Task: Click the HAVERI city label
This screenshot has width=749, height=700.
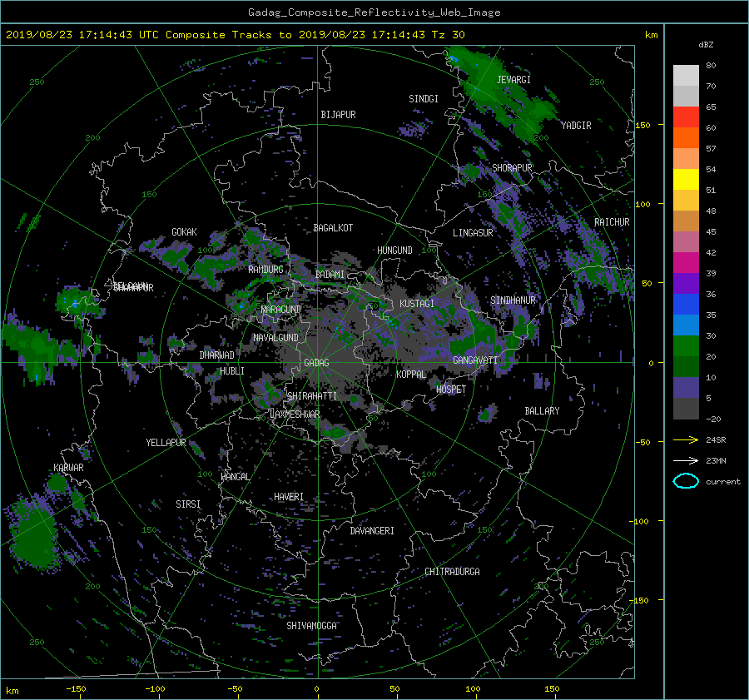Action: tap(289, 497)
